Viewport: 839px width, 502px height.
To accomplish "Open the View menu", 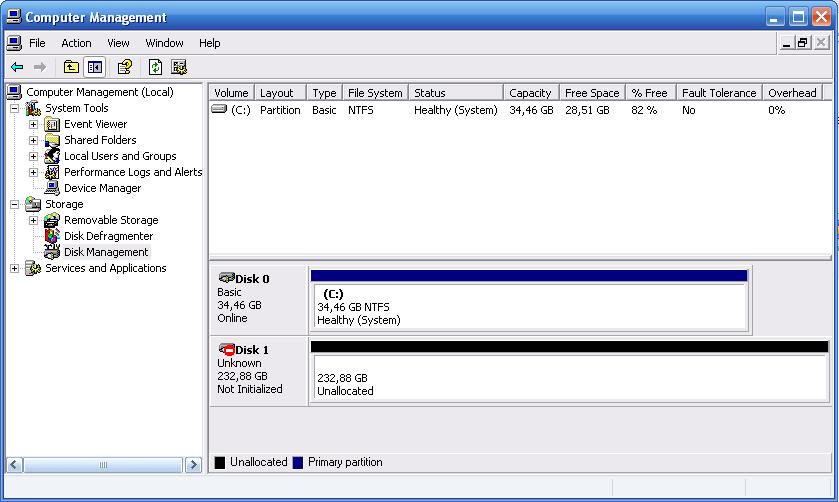I will point(118,43).
